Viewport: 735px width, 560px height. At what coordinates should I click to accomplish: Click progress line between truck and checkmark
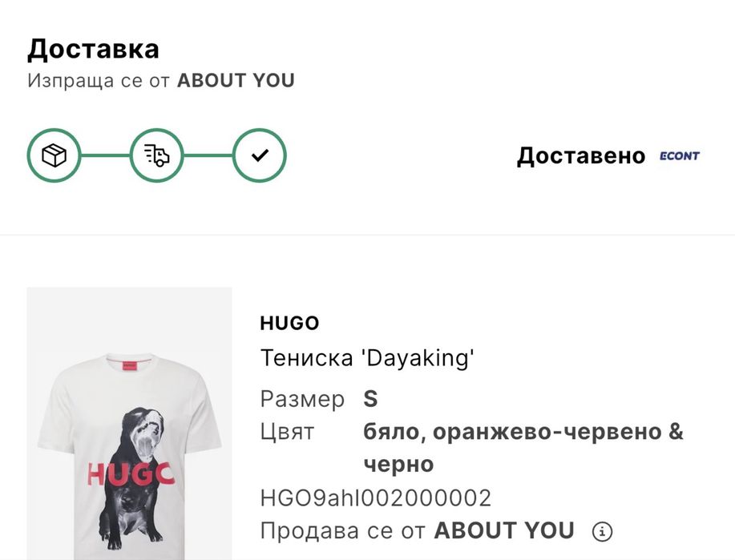click(208, 155)
